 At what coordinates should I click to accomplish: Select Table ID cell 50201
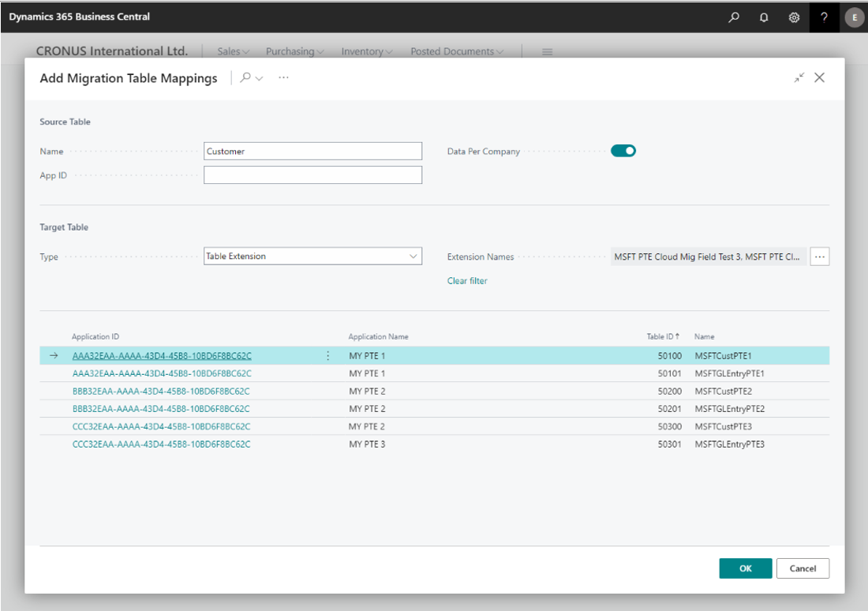pyautogui.click(x=669, y=409)
